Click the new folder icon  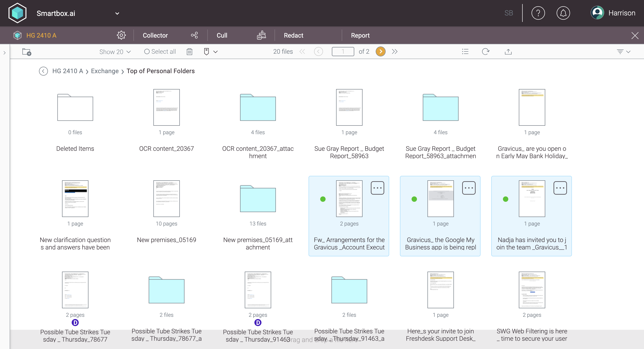[26, 52]
